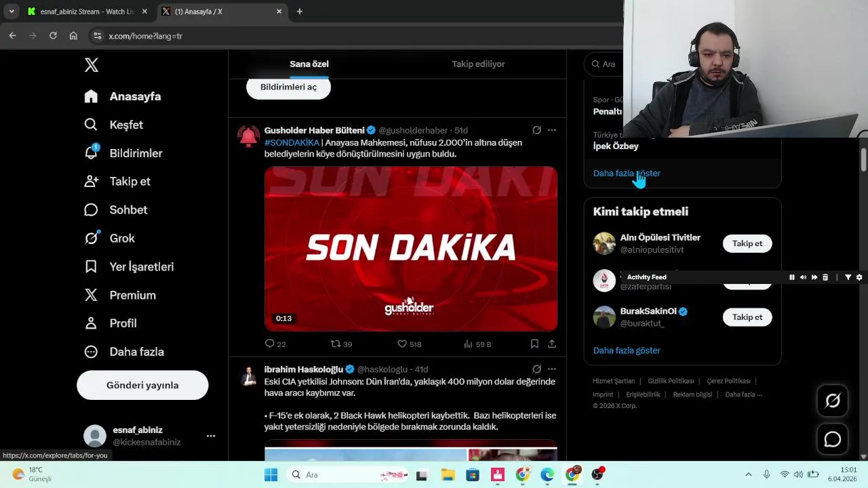This screenshot has width=868, height=488.
Task: Switch to the Takip ediliyor tab
Action: (478, 64)
